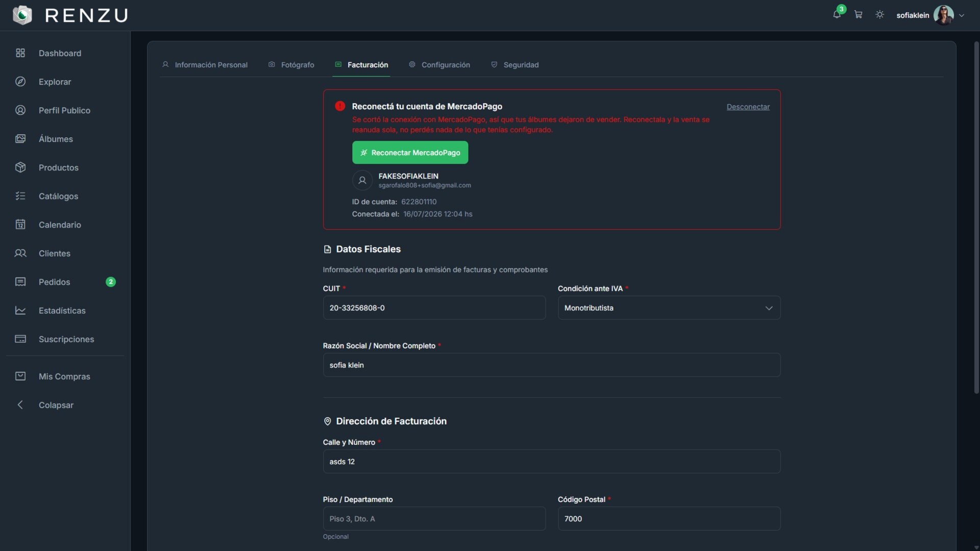The height and width of the screenshot is (551, 980).
Task: Click the FAKESOFIAKLEIN account avatar icon
Action: tap(362, 180)
